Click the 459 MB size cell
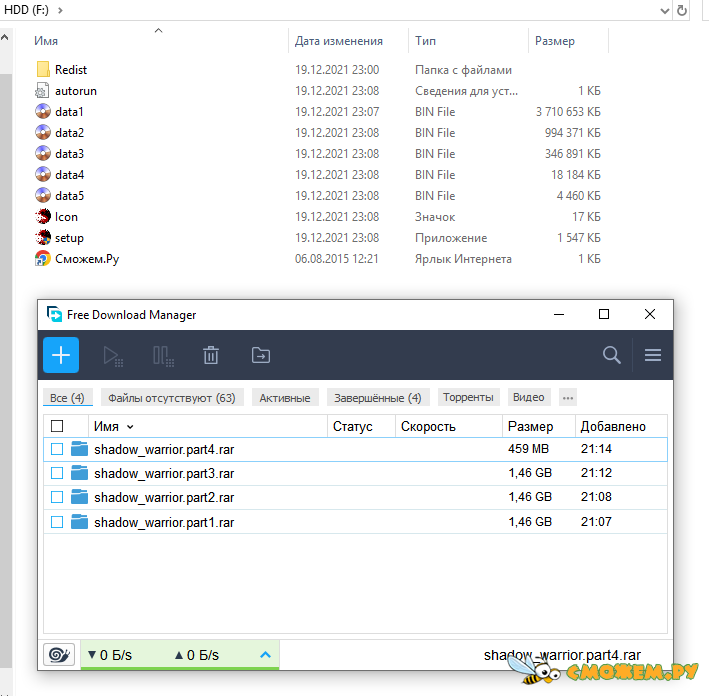The height and width of the screenshot is (696, 709). (528, 449)
